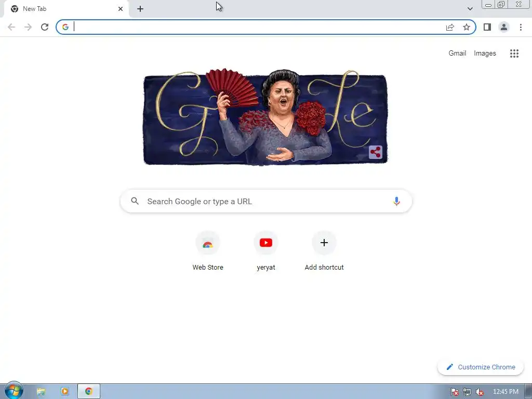
Task: Start voice search with the microphone
Action: 396,201
